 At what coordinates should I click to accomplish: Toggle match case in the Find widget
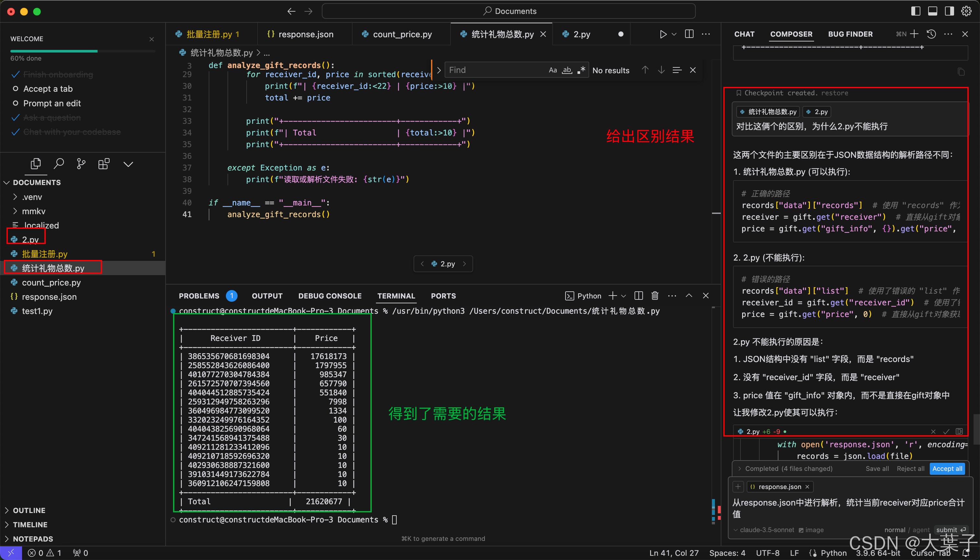[x=553, y=70]
